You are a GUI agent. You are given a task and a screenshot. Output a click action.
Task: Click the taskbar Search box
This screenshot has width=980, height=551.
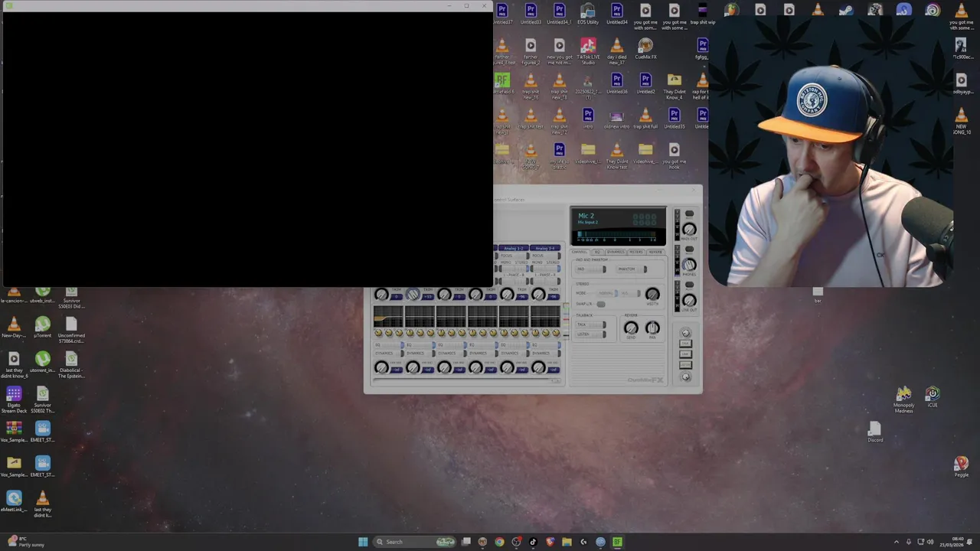414,542
